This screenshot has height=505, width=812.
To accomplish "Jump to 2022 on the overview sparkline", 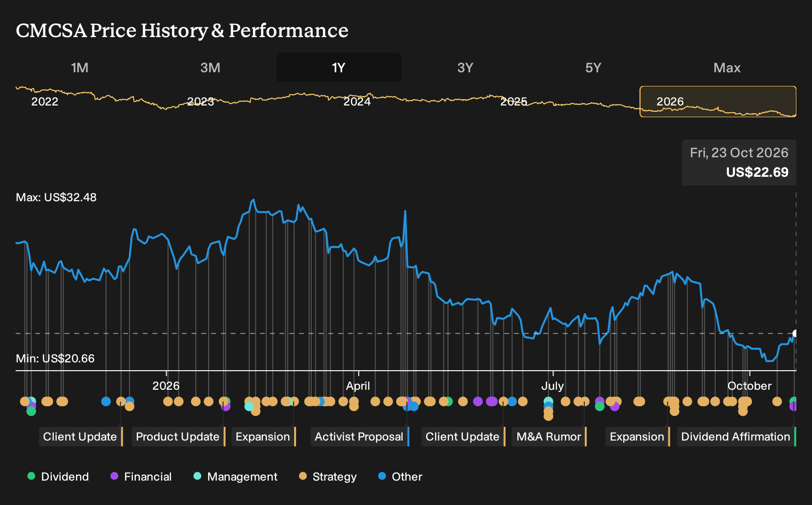I will 44,102.
